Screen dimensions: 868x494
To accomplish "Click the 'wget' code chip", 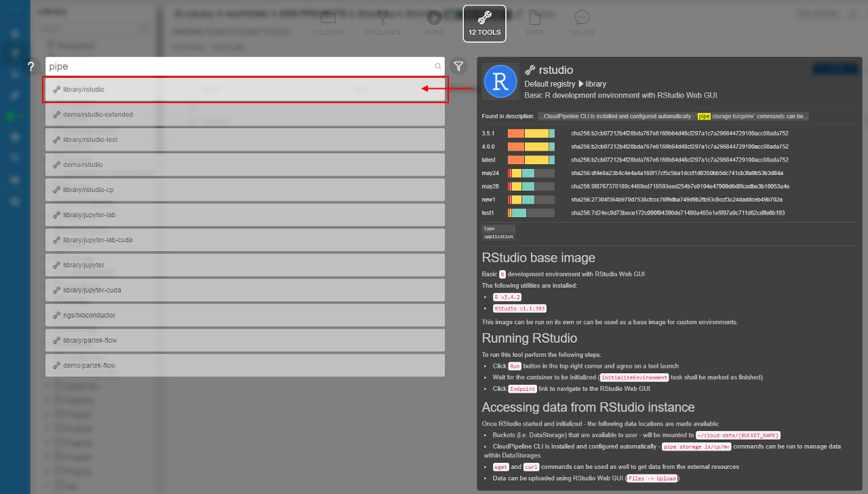I will [500, 467].
